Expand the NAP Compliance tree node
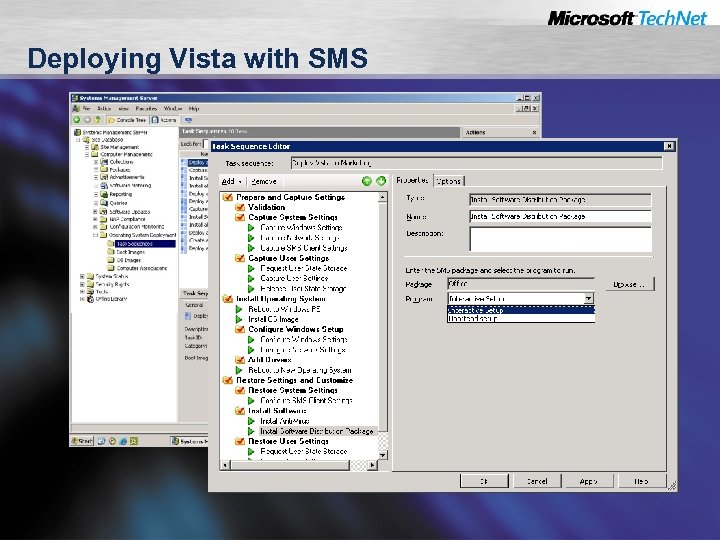Viewport: 720px width, 540px height. pyautogui.click(x=96, y=219)
